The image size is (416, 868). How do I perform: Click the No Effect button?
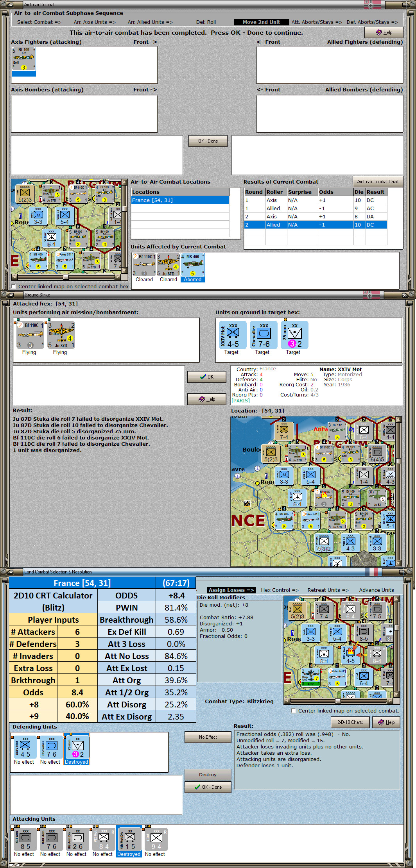click(208, 737)
